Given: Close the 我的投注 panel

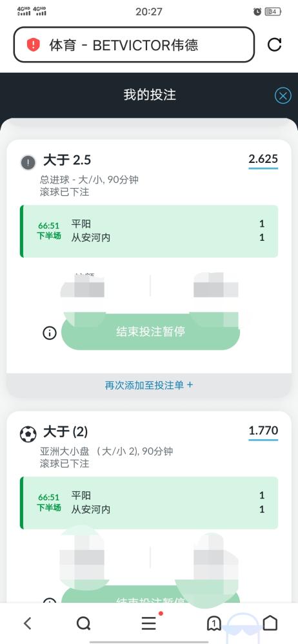Looking at the screenshot, I should pos(283,96).
